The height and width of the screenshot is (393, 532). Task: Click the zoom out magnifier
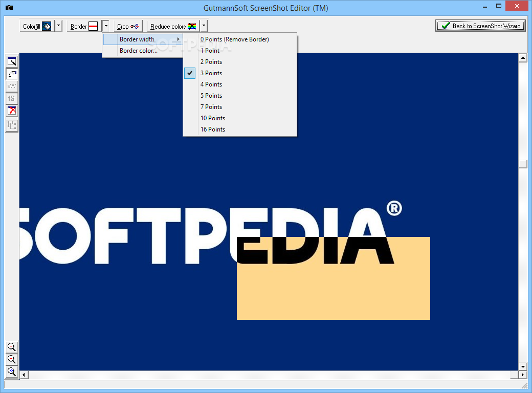click(x=12, y=359)
